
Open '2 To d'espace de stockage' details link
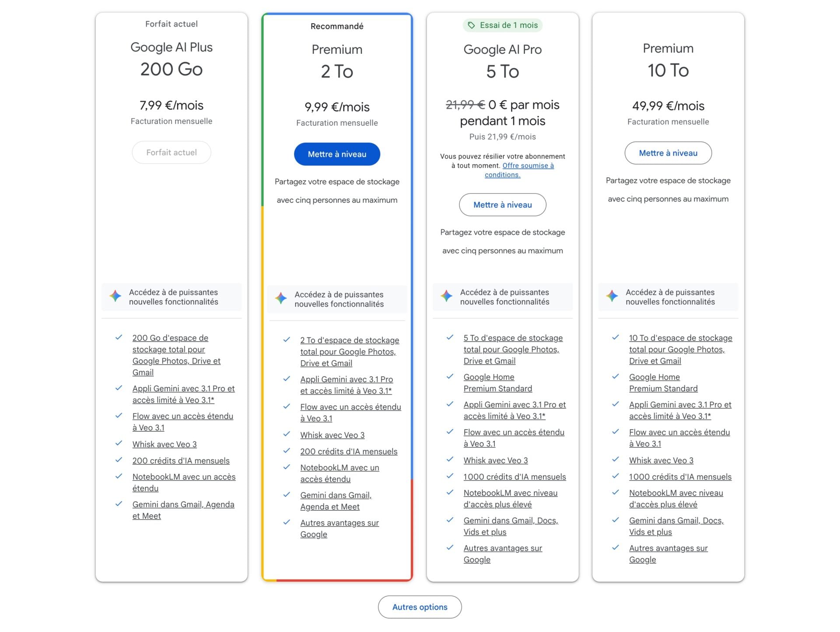[350, 340]
